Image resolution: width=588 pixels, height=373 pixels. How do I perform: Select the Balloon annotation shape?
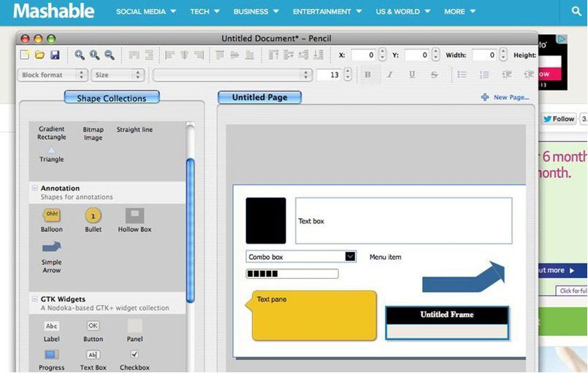click(52, 216)
